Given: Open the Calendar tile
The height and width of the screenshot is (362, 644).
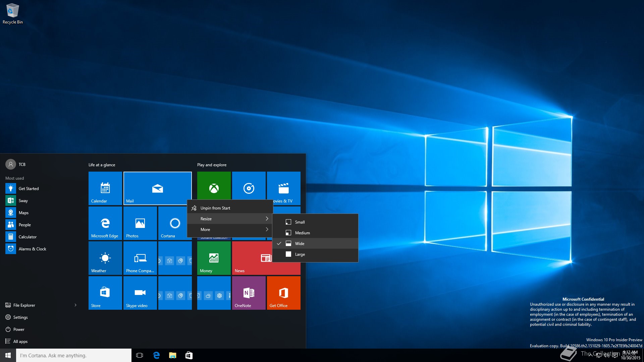Looking at the screenshot, I should (x=105, y=188).
